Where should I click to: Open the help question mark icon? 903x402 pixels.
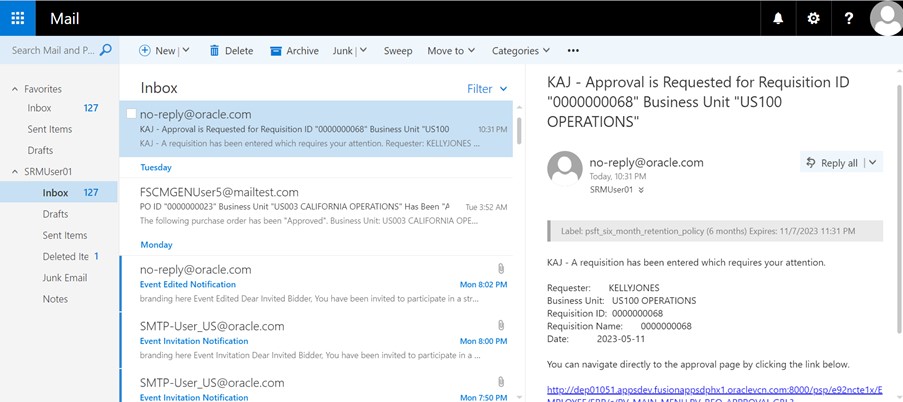click(x=848, y=18)
